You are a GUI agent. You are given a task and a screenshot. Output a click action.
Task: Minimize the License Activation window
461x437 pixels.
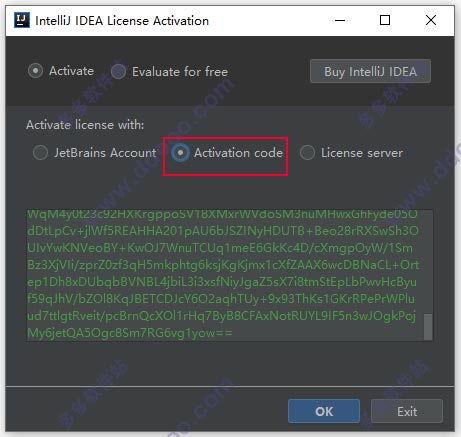pyautogui.click(x=340, y=20)
